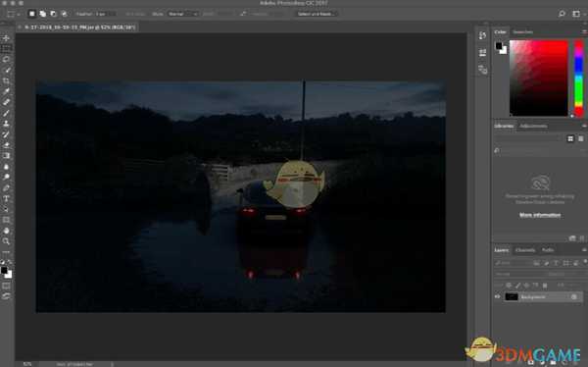588x367 pixels.
Task: Select the Horizontal Type tool
Action: (x=7, y=198)
